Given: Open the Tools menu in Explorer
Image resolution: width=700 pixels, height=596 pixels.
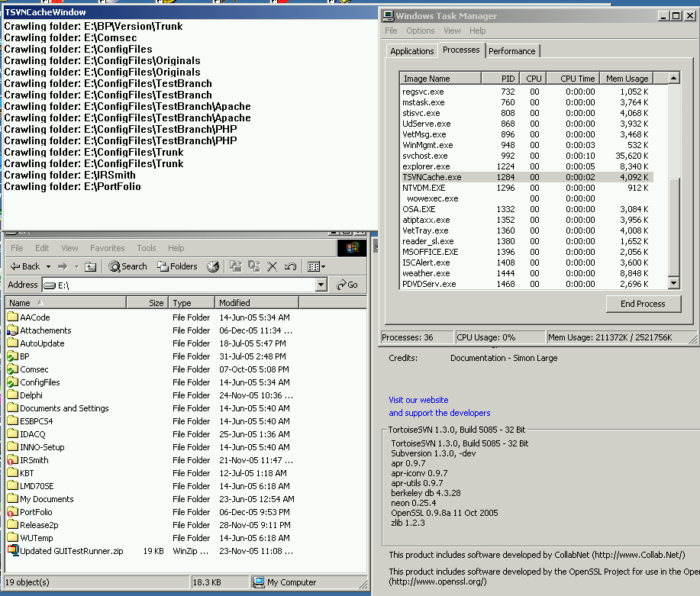Looking at the screenshot, I should tap(147, 248).
